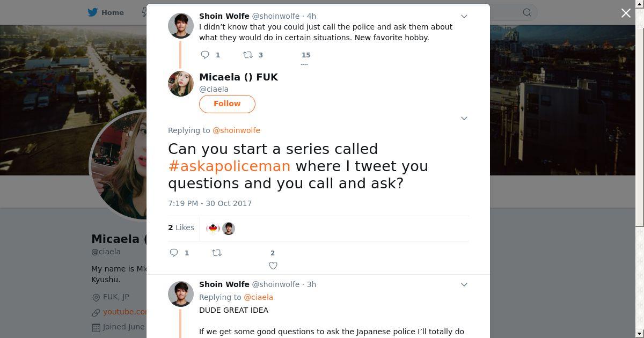
Task: View the 2 Likes list
Action: pyautogui.click(x=181, y=227)
